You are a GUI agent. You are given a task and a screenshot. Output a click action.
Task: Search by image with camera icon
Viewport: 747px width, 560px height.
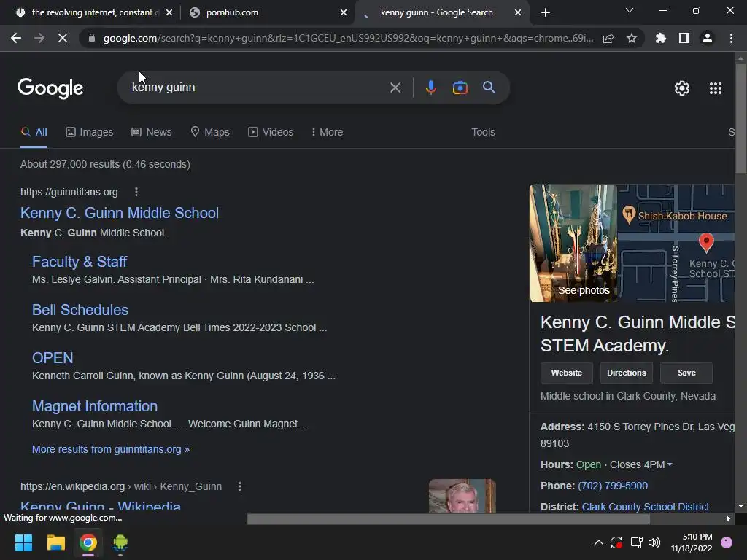coord(460,87)
